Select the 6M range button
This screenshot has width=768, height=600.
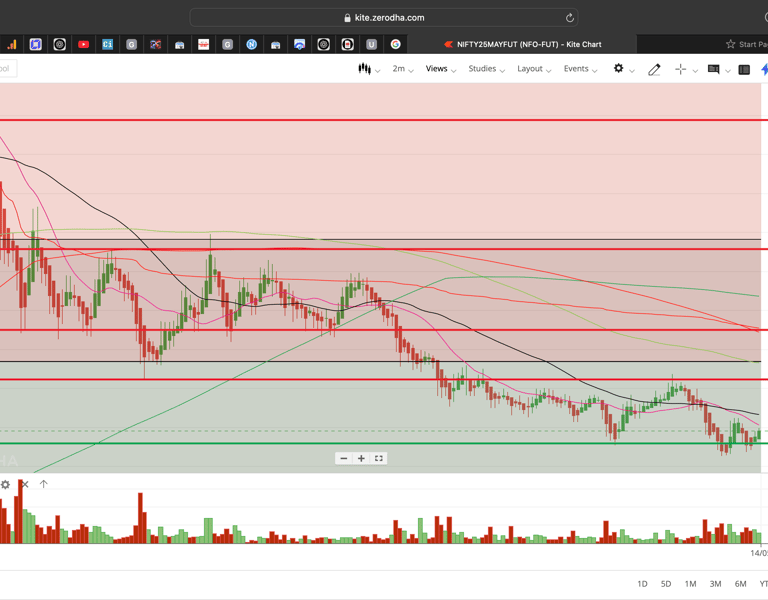point(740,584)
